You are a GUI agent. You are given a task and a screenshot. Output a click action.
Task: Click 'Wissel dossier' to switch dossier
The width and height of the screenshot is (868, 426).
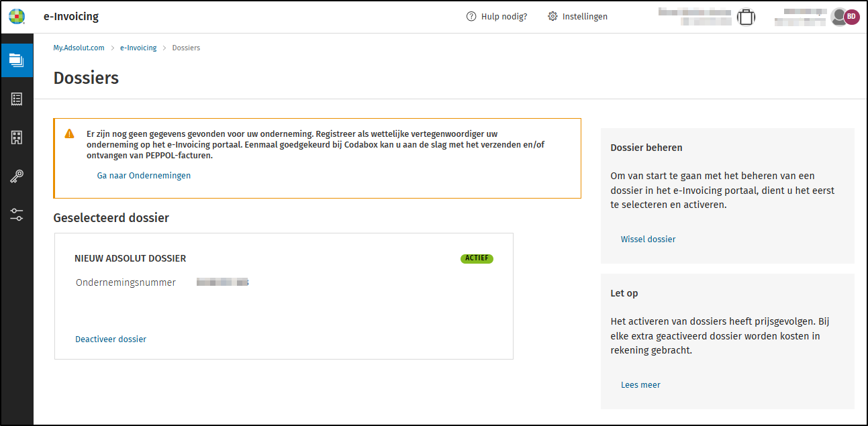click(x=648, y=239)
